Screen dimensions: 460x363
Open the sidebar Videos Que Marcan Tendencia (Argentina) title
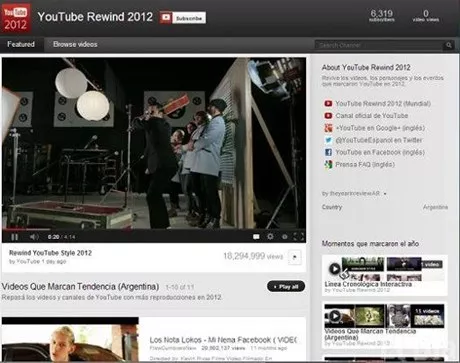click(370, 334)
